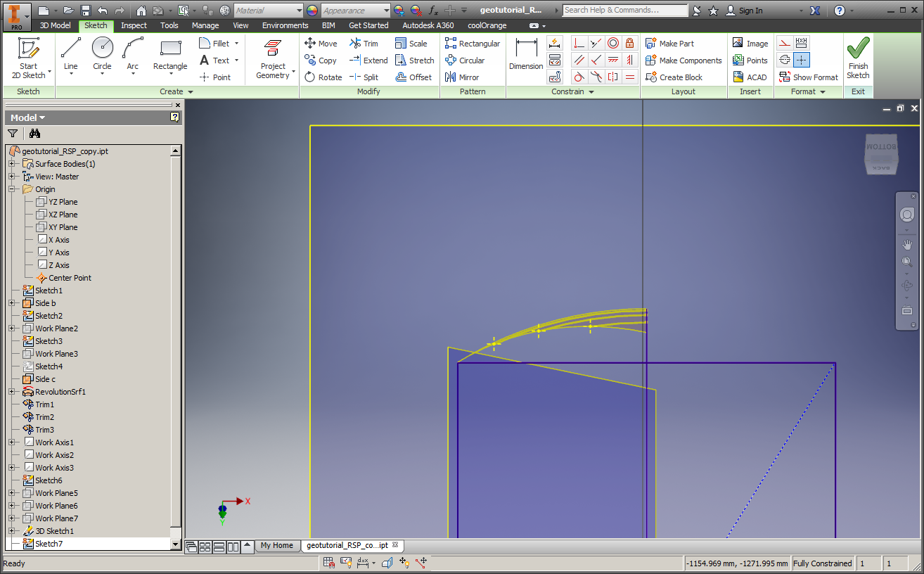Click the Home icon in quick access
924x574 pixels.
pos(141,11)
